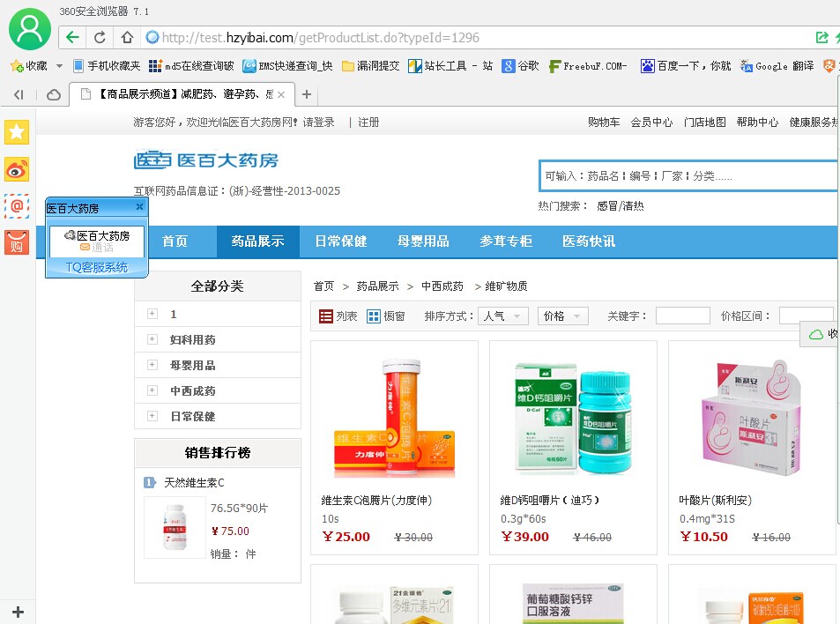Open 会员中心 member center link
The image size is (840, 624).
651,123
